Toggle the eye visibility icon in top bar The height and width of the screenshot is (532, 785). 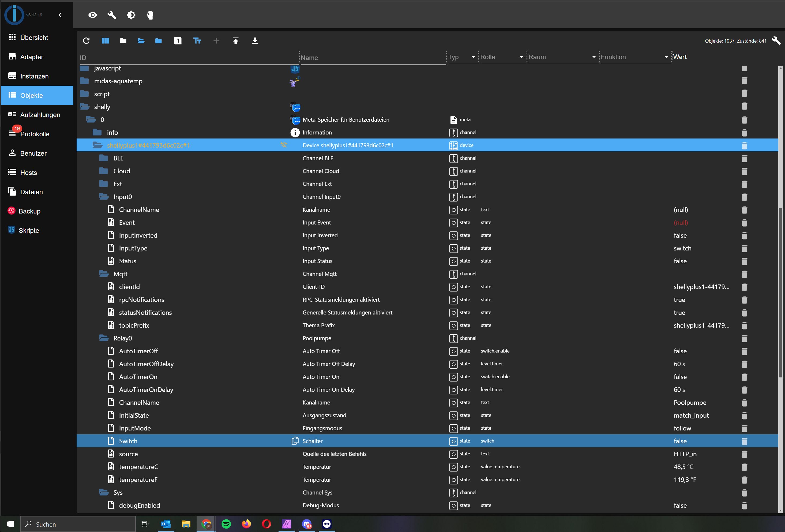point(93,15)
